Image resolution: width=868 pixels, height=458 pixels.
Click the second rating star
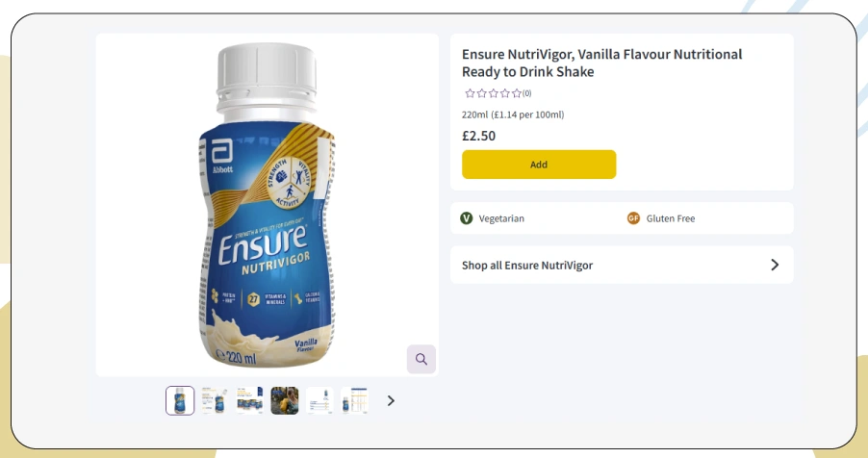coord(481,93)
